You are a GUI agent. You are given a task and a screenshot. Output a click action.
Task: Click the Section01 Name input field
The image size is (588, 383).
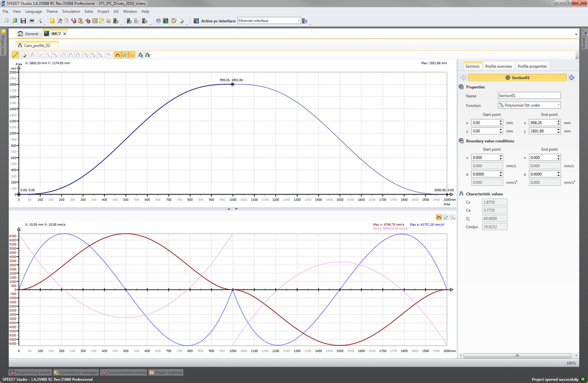tap(529, 96)
